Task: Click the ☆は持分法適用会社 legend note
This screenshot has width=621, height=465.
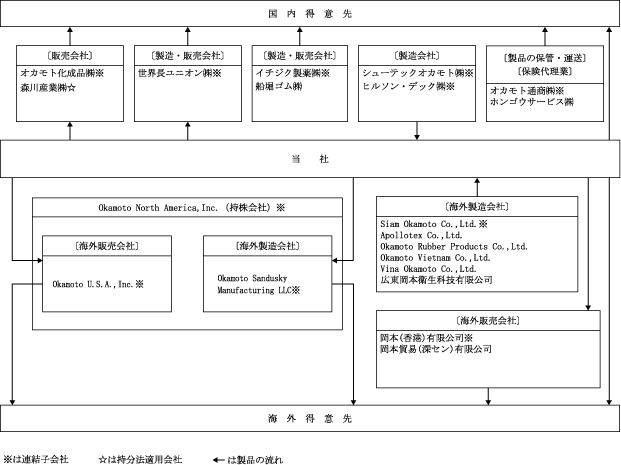Action: pyautogui.click(x=141, y=459)
